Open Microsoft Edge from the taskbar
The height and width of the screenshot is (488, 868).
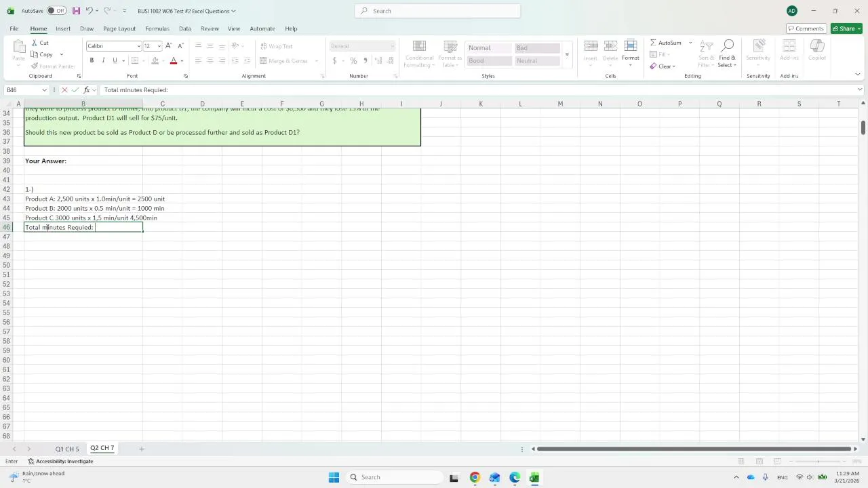(x=515, y=477)
